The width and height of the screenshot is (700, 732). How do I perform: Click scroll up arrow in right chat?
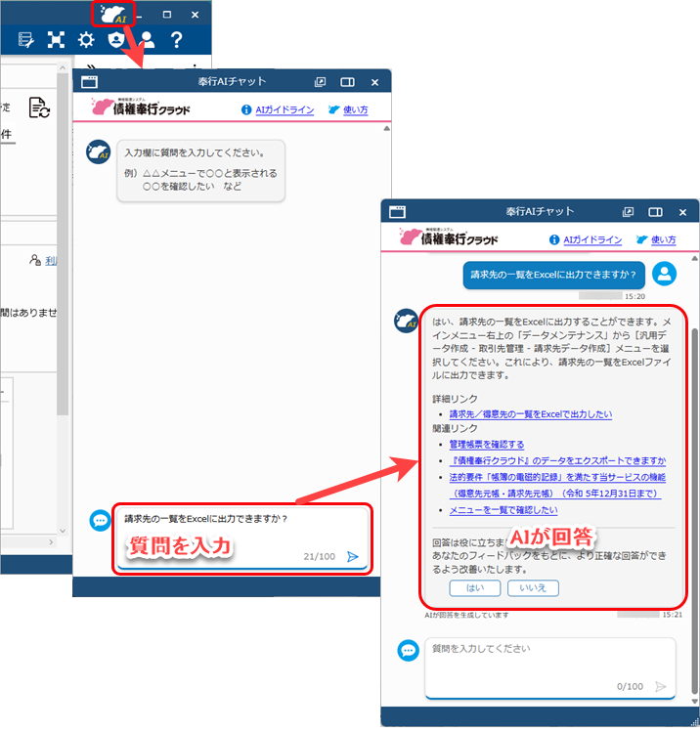pos(694,258)
